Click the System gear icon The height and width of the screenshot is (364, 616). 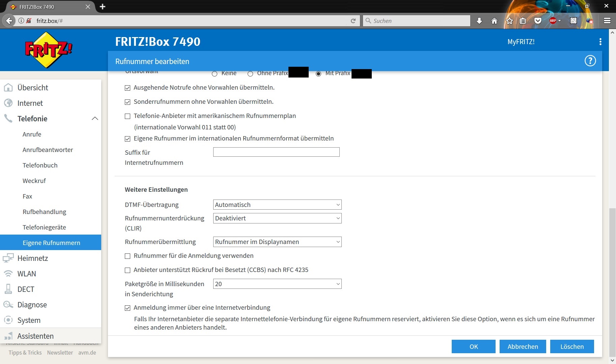8,320
